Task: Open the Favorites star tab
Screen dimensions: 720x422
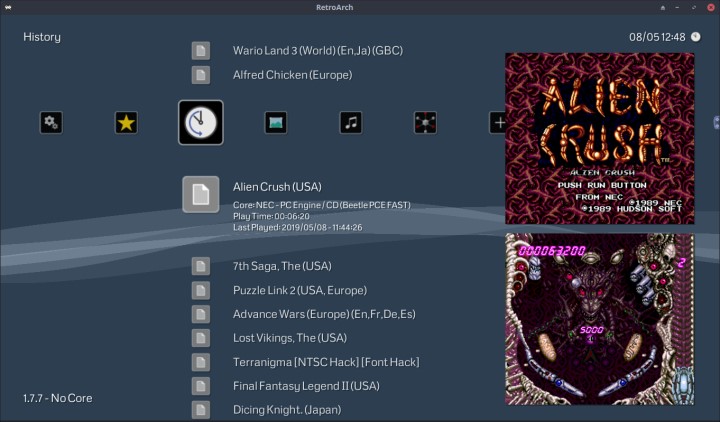Action: pyautogui.click(x=126, y=123)
